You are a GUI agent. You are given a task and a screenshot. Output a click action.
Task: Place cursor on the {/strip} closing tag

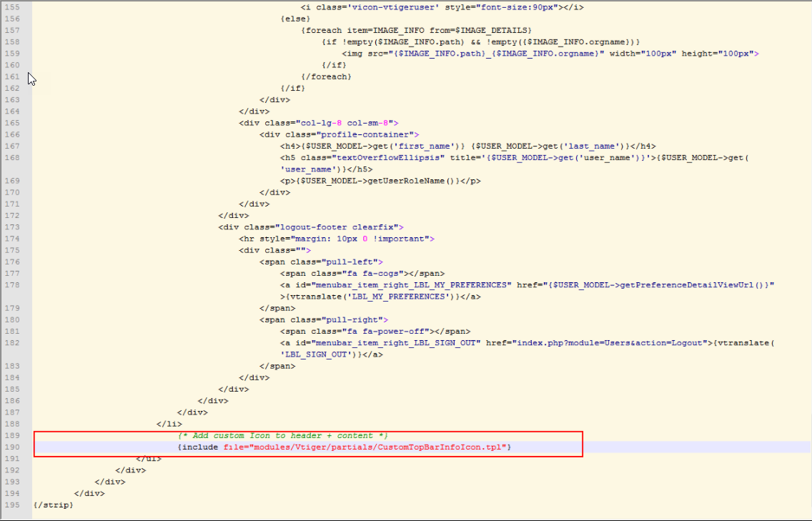(54, 505)
